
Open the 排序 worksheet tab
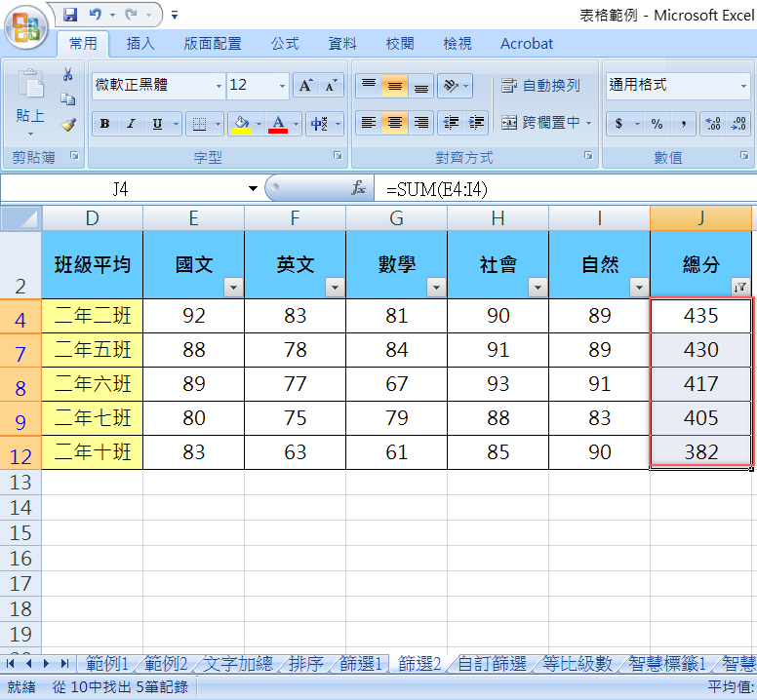305,664
